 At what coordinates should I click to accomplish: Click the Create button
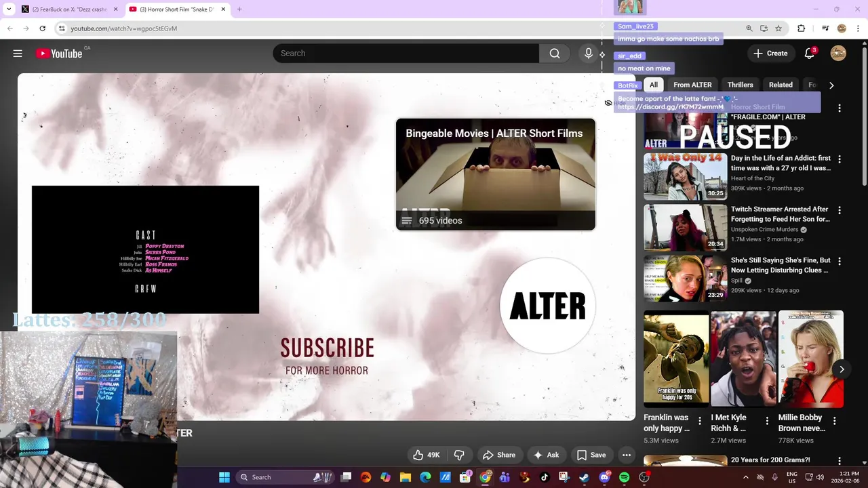[x=771, y=54]
